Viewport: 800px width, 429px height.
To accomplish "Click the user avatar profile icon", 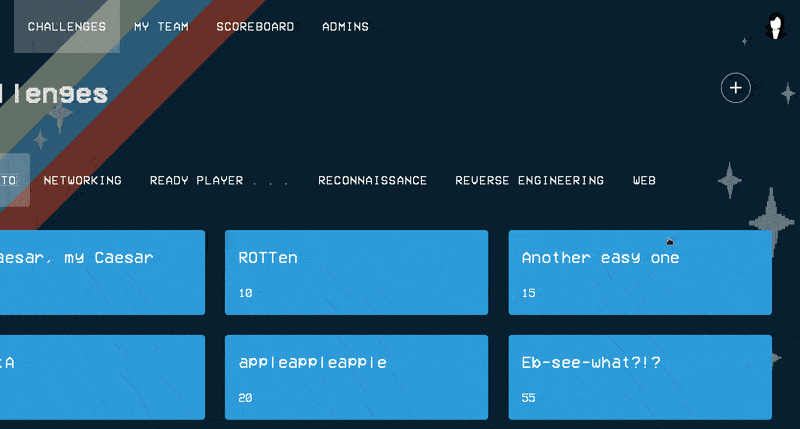I will coord(774,28).
